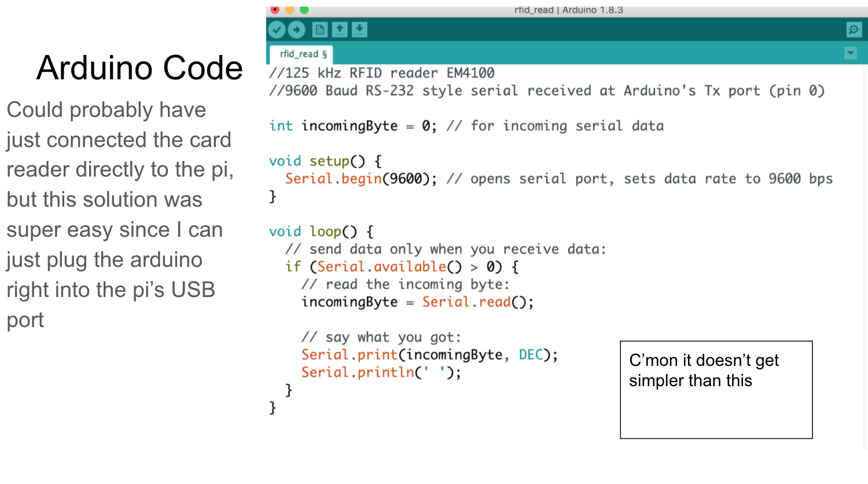
Task: Select the 'Arduino Code' slide title
Action: tap(139, 68)
